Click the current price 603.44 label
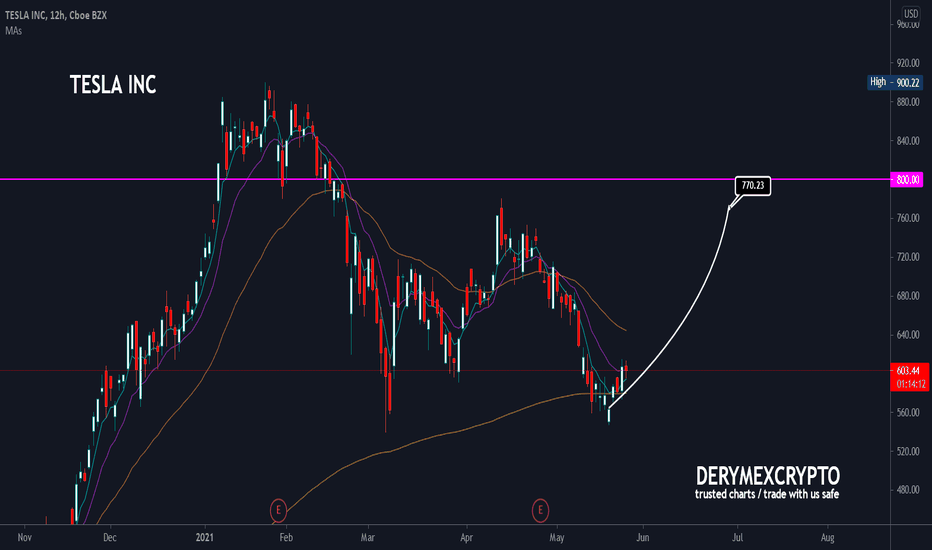This screenshot has width=932, height=550. [909, 370]
